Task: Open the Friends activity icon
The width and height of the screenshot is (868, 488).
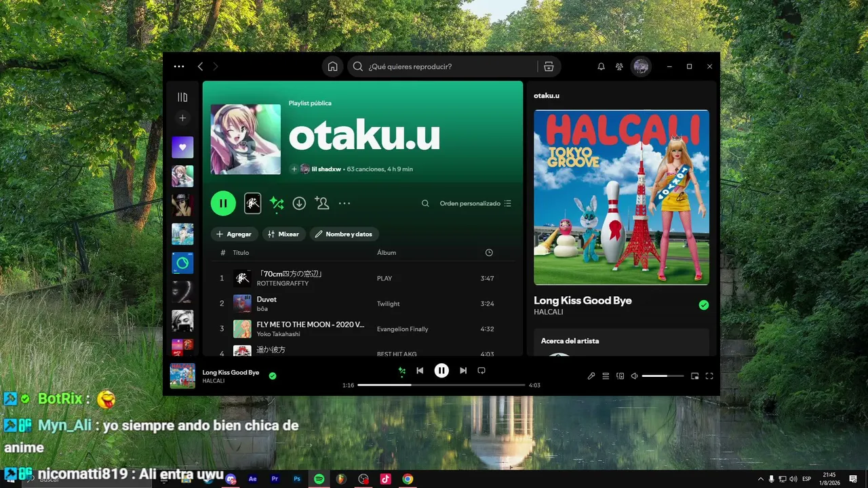Action: 619,66
